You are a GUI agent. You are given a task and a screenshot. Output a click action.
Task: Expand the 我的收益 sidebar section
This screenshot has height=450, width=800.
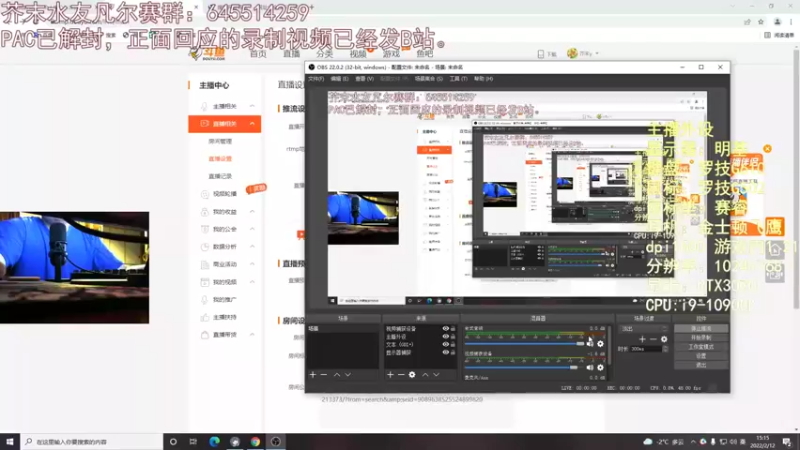click(x=252, y=212)
